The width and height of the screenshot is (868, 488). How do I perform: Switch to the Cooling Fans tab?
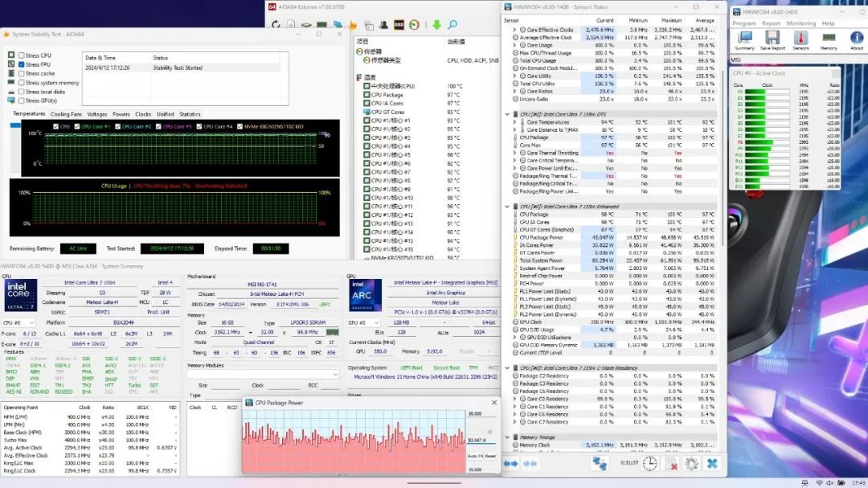coord(66,114)
